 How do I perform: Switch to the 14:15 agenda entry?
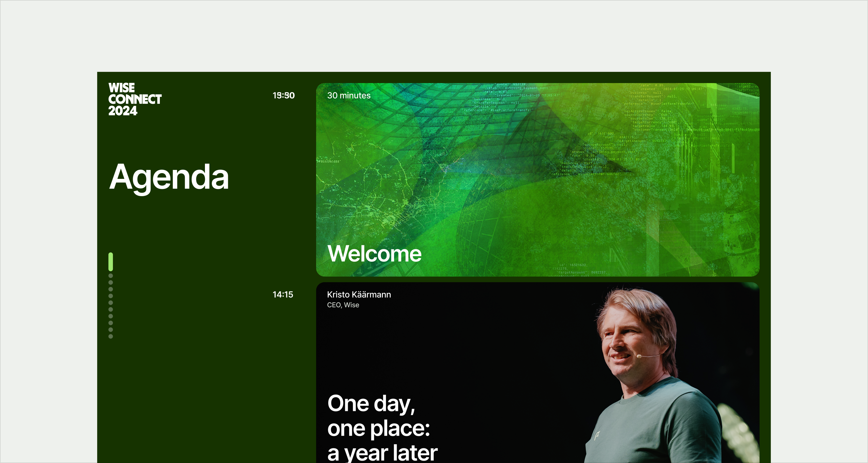pos(283,294)
